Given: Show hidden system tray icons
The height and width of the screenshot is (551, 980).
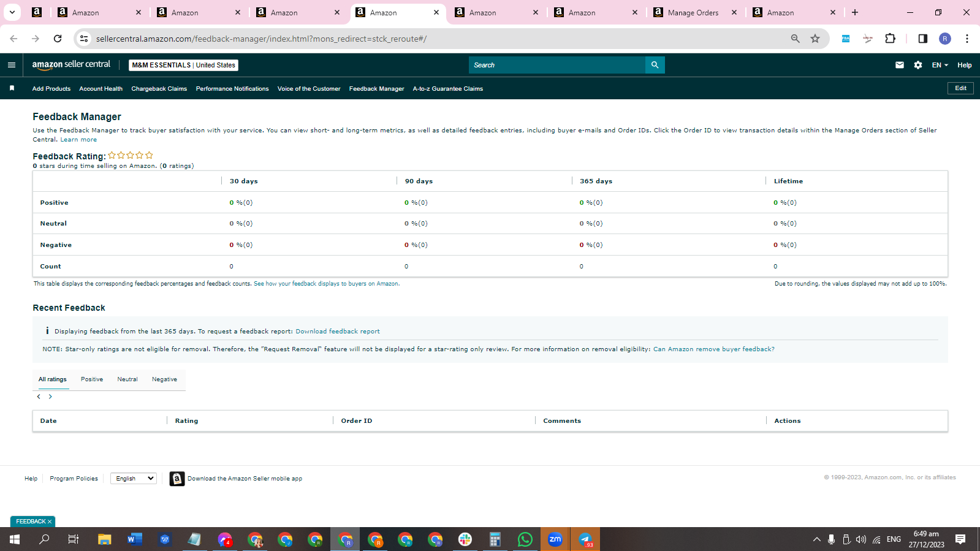Looking at the screenshot, I should 816,539.
